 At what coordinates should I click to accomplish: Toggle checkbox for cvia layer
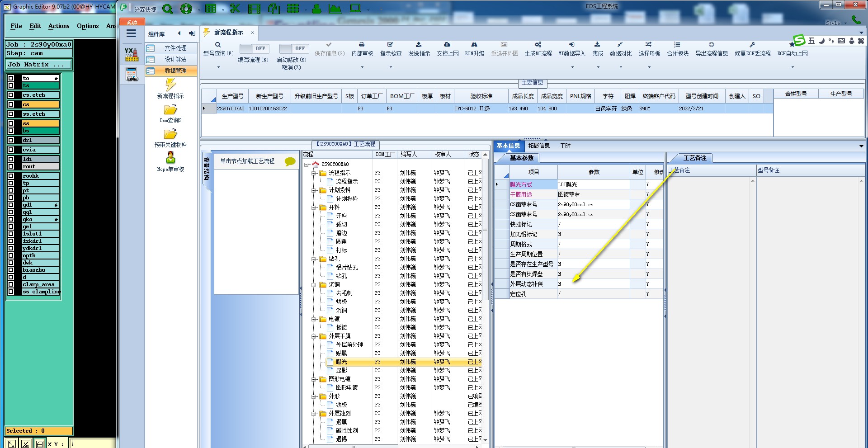[x=11, y=150]
